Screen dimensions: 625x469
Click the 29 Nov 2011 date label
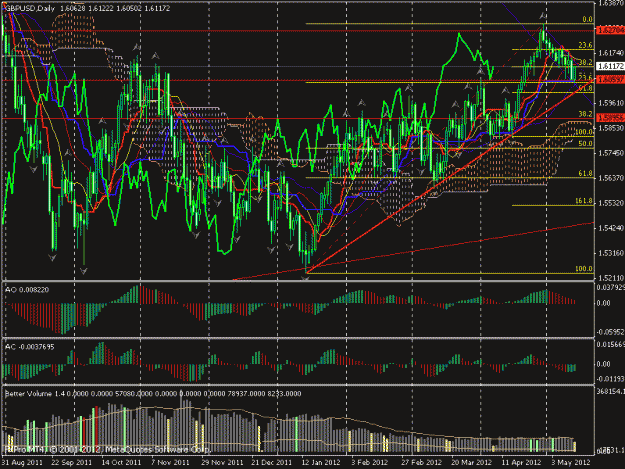[222, 463]
